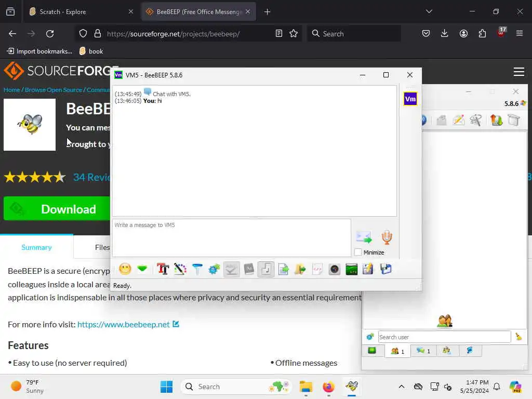This screenshot has width=532, height=399.
Task: Click the Home breadcrumb link
Action: 11,90
